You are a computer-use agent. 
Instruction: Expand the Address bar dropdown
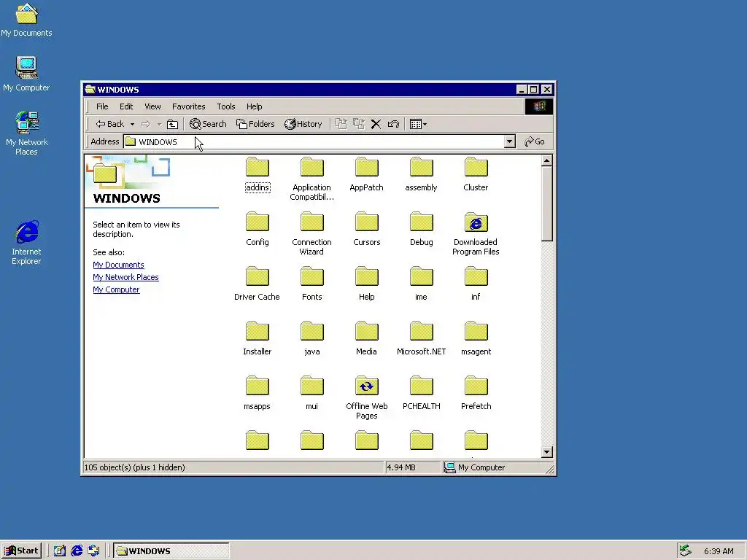tap(509, 141)
